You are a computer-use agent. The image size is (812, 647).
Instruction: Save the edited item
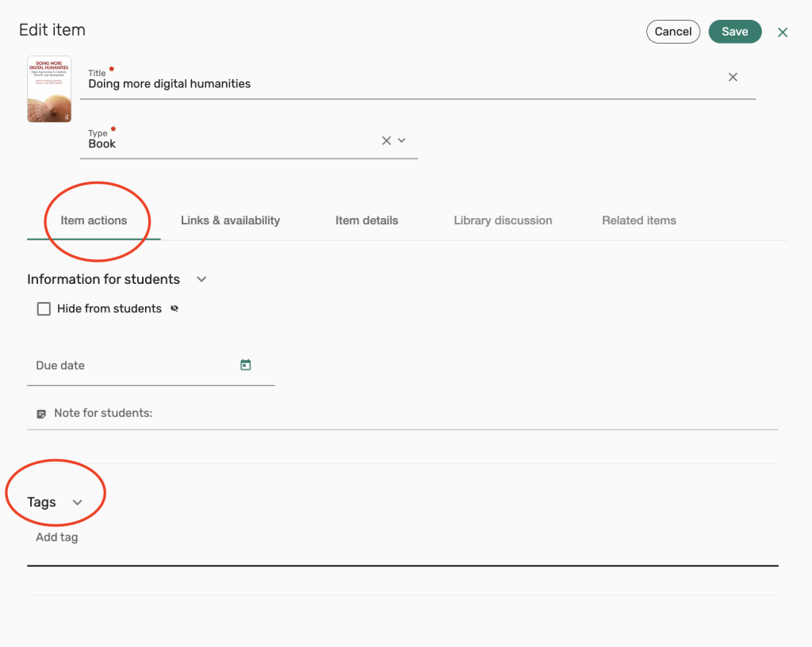(x=734, y=32)
